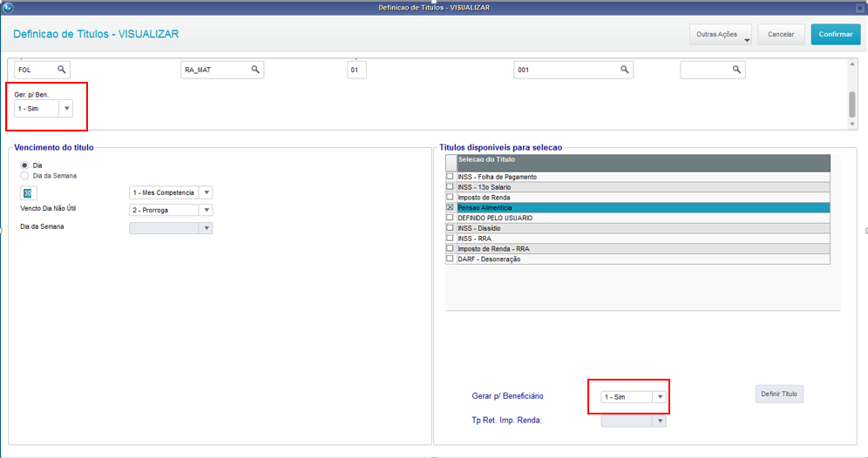Open the Vencto Dia Não Útil Prorroga dropdown
868x458 pixels.
click(207, 210)
